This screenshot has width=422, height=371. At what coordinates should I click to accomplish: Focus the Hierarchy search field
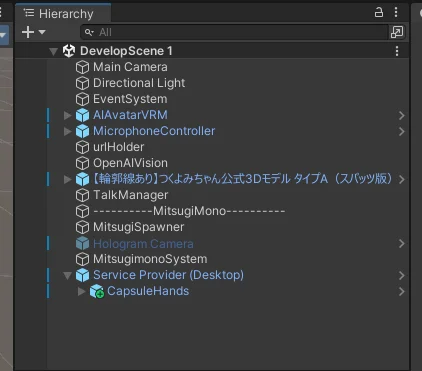234,32
